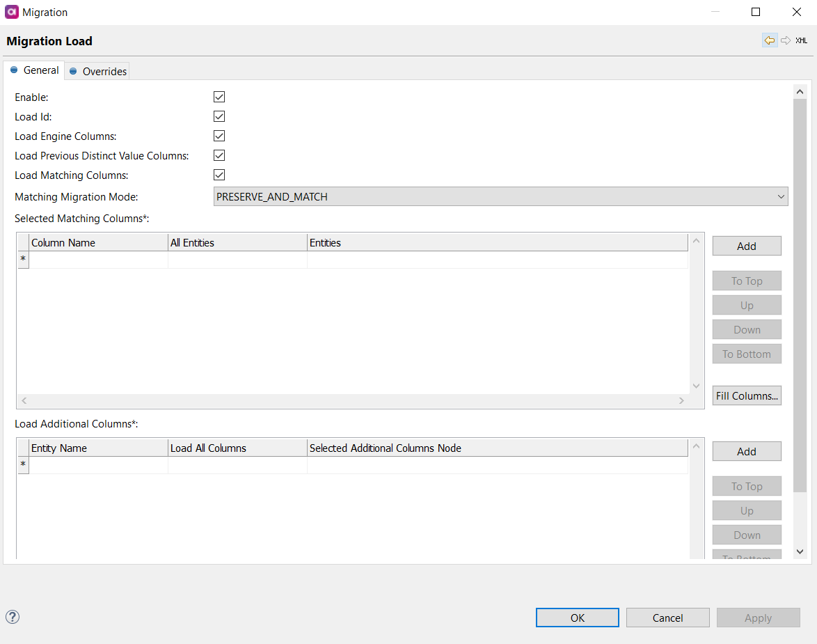This screenshot has height=644, width=817.
Task: Click the empty Column Name cell
Action: (97, 259)
